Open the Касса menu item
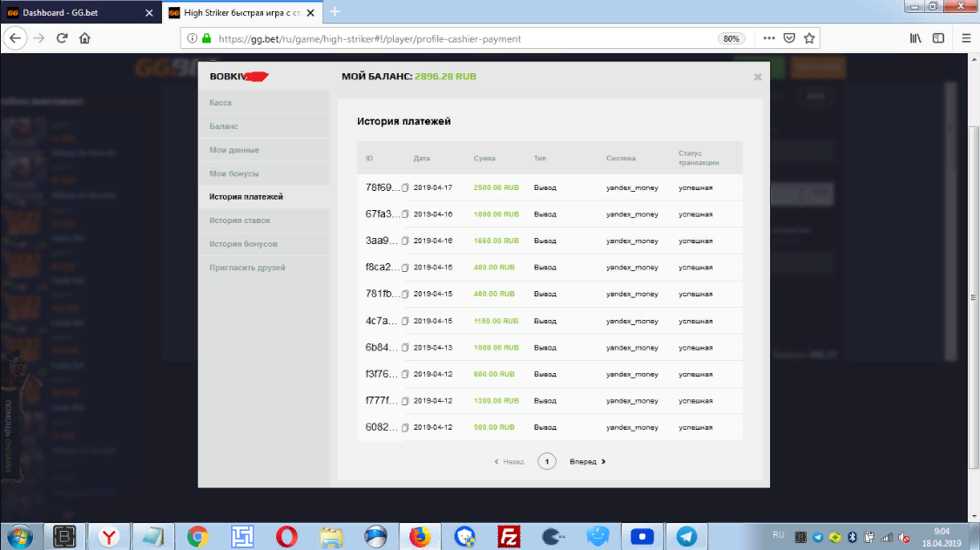This screenshot has width=980, height=550. click(x=220, y=103)
